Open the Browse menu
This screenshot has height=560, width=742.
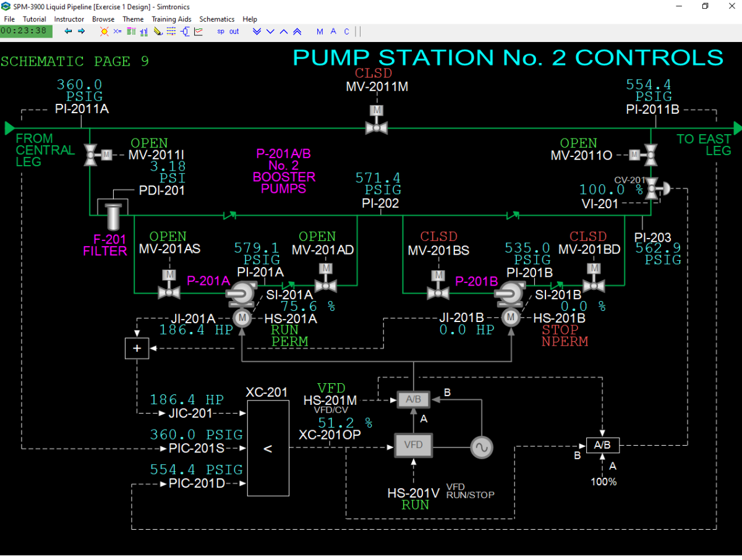point(103,19)
